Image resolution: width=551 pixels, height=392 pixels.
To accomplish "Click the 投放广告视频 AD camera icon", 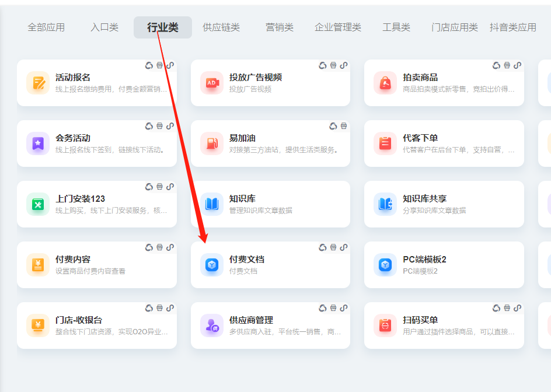I will [211, 83].
